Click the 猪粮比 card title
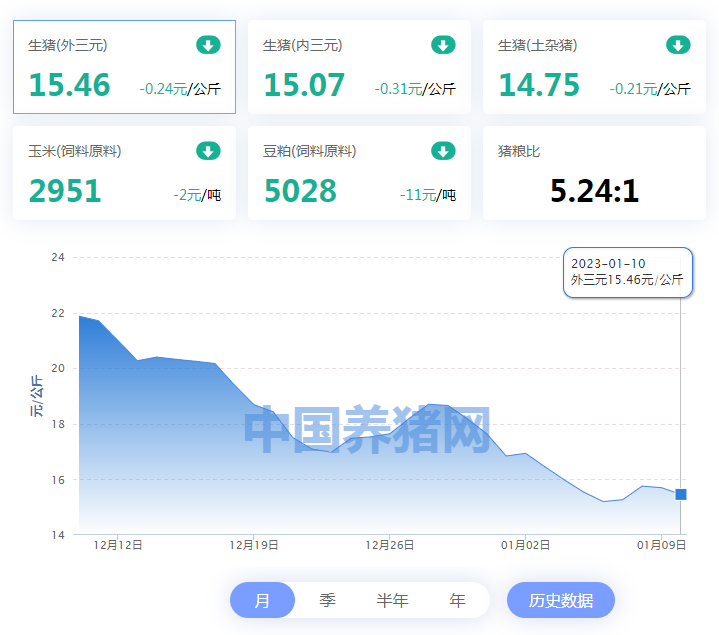This screenshot has height=635, width=719. [x=519, y=151]
